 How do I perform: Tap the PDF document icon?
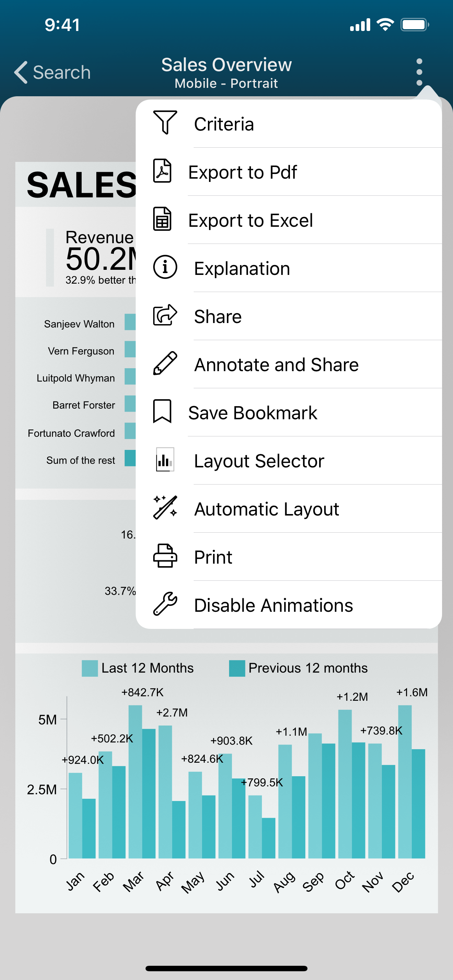(x=162, y=171)
